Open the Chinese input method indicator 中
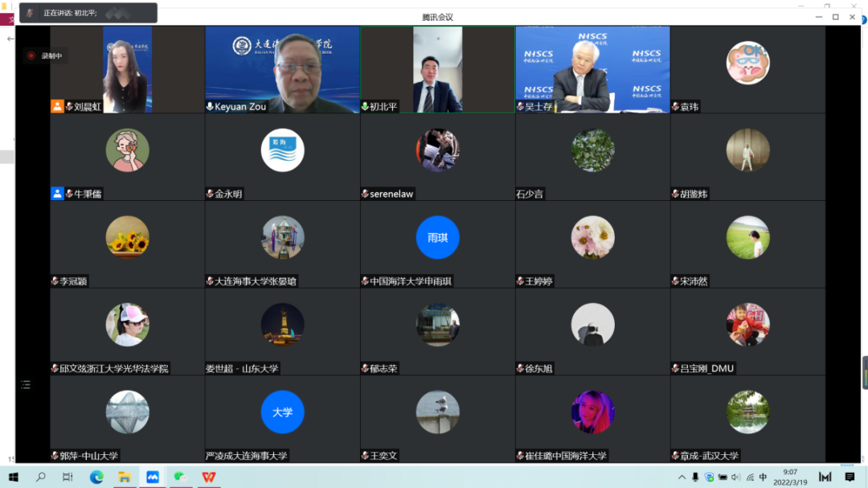 click(763, 477)
